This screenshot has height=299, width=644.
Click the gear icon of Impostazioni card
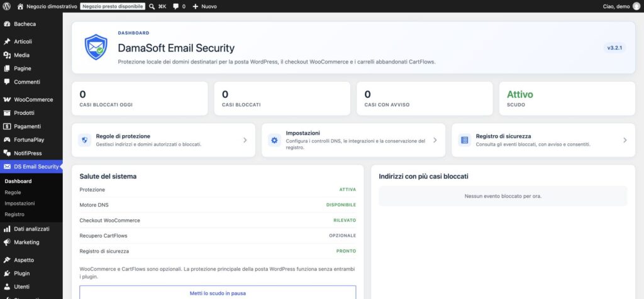click(x=274, y=140)
